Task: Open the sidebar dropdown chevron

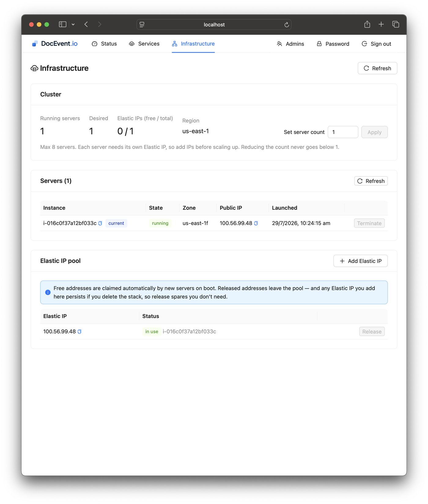Action: coord(73,24)
